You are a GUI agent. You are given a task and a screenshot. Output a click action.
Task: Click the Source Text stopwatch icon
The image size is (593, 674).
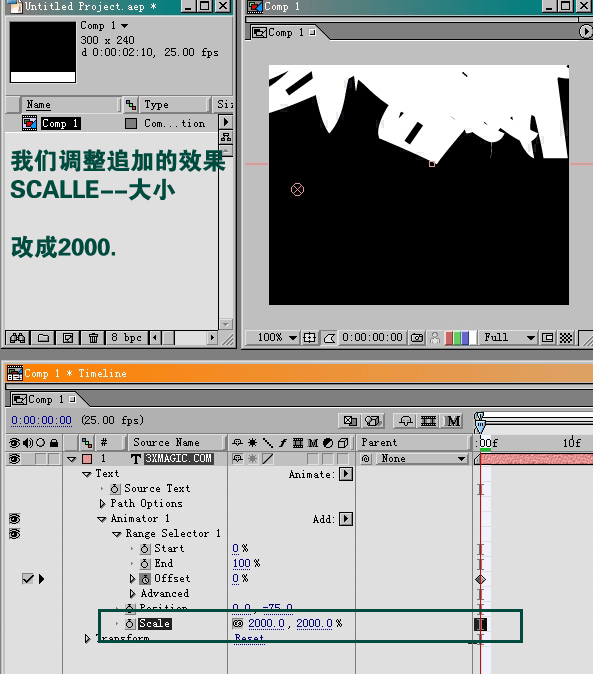(115, 489)
